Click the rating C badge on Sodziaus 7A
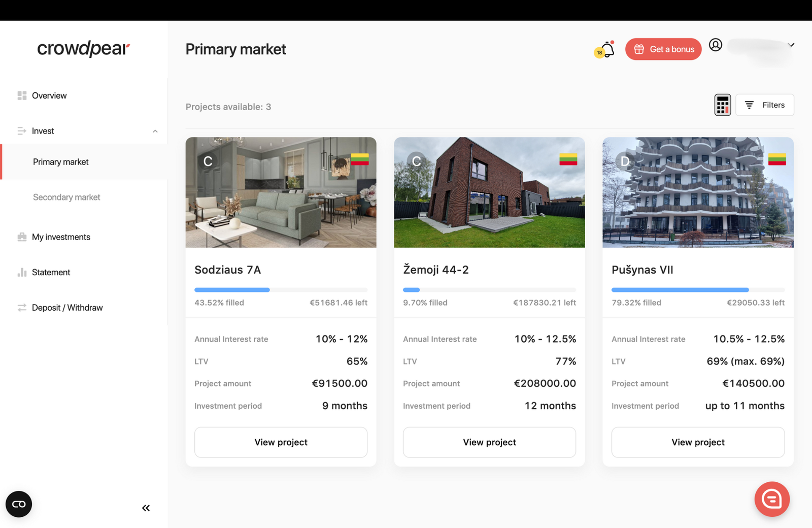The image size is (812, 528). pyautogui.click(x=208, y=161)
